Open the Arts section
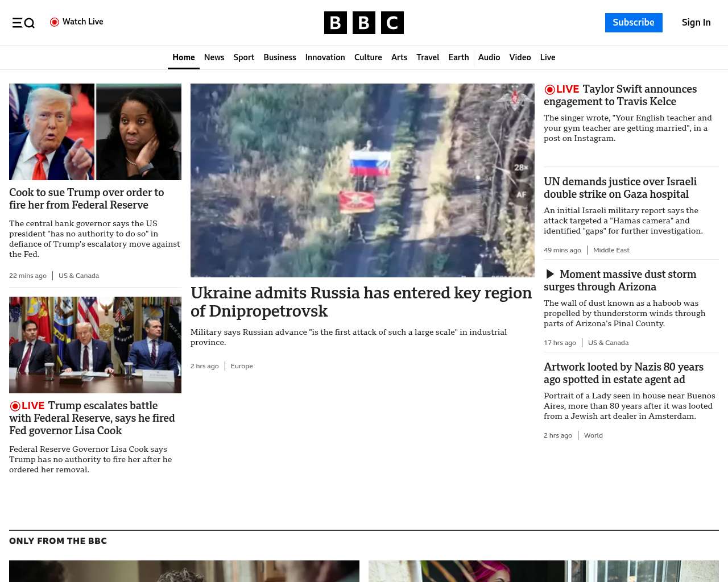Image resolution: width=728 pixels, height=582 pixels. (399, 57)
